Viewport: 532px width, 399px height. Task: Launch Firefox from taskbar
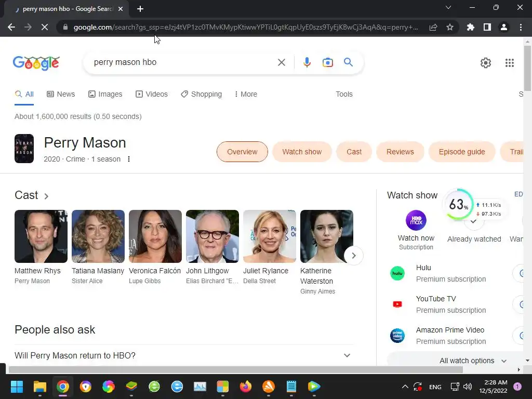245,387
